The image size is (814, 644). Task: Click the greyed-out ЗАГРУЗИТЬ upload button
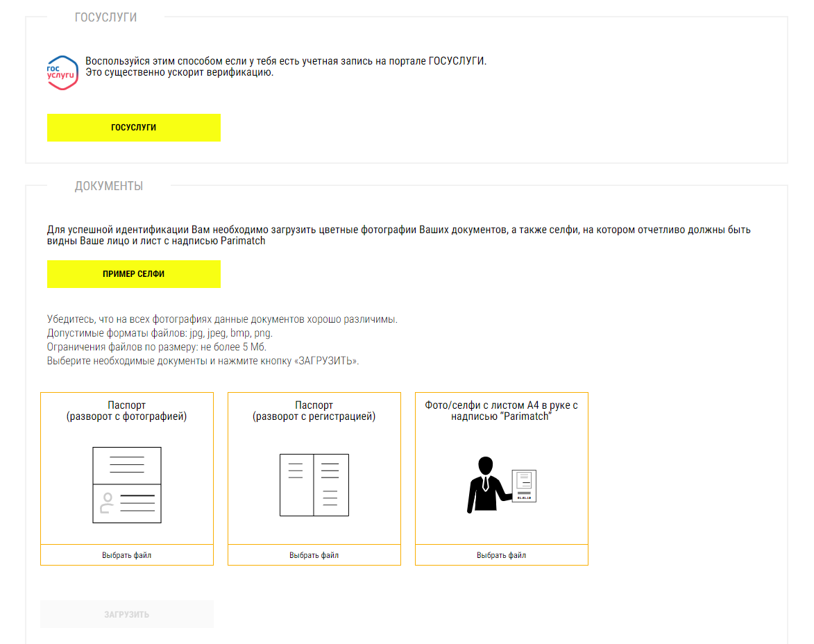click(127, 615)
